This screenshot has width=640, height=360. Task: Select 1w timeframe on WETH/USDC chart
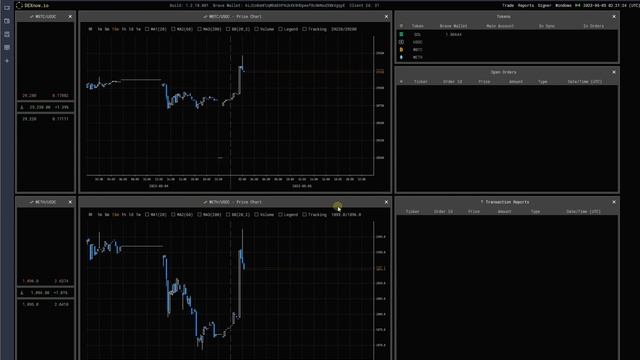pos(138,215)
